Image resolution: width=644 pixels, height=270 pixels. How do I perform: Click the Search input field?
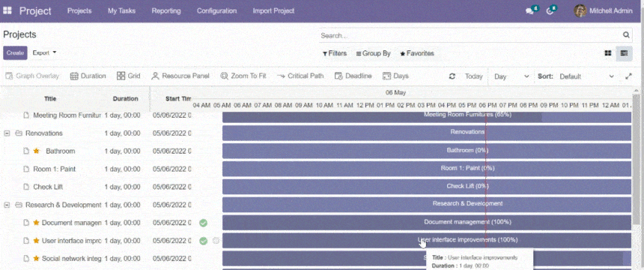point(470,36)
